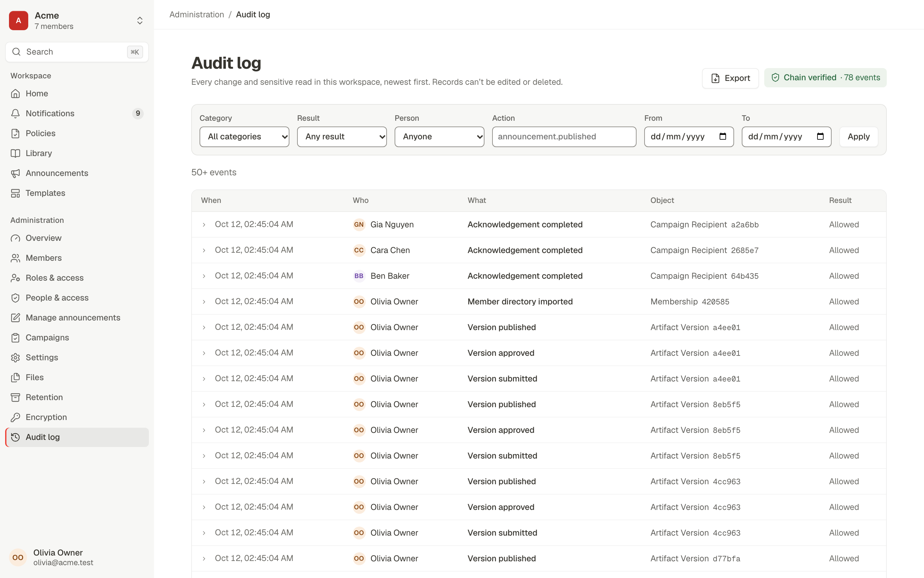Click the Chain verified badge
This screenshot has height=578, width=924.
click(825, 78)
